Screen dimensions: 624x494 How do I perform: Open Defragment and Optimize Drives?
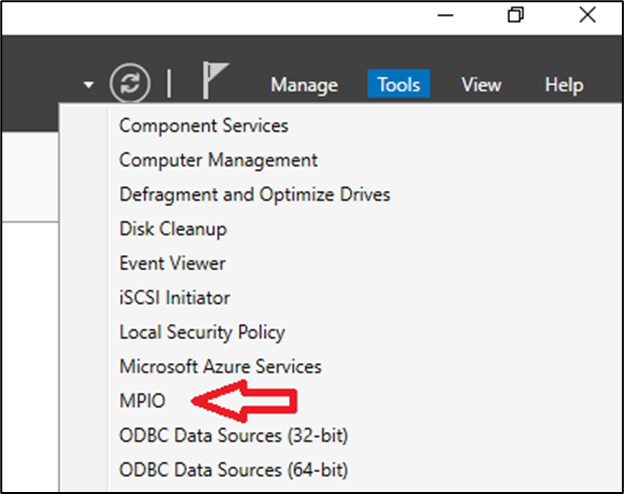pyautogui.click(x=254, y=194)
